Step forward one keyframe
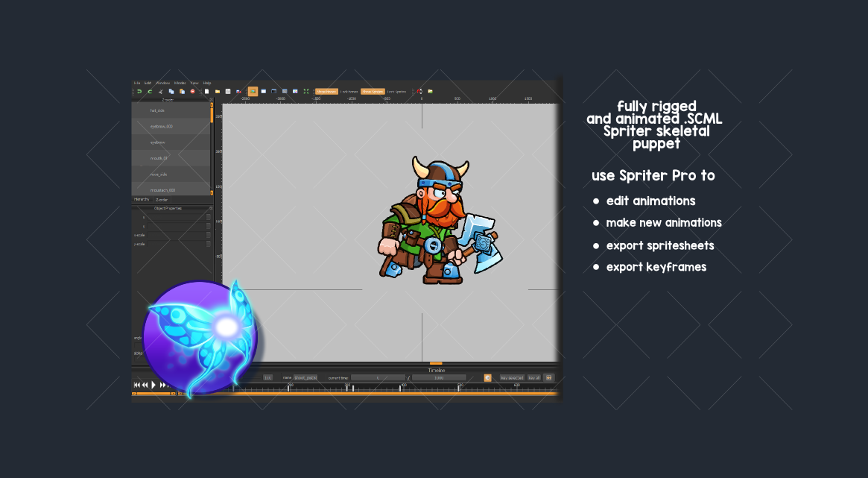Image resolution: width=868 pixels, height=478 pixels. tap(162, 384)
